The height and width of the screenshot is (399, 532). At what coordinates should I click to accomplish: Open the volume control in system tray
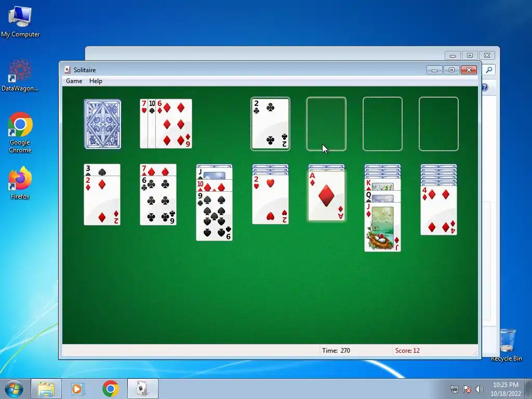(x=480, y=389)
